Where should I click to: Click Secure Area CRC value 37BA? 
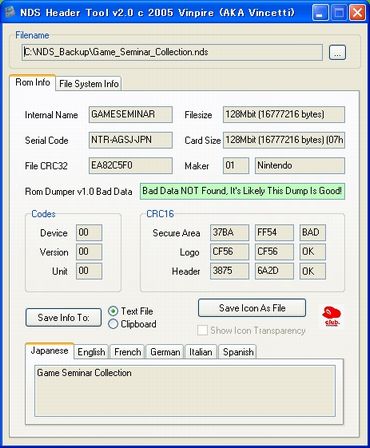pyautogui.click(x=229, y=233)
